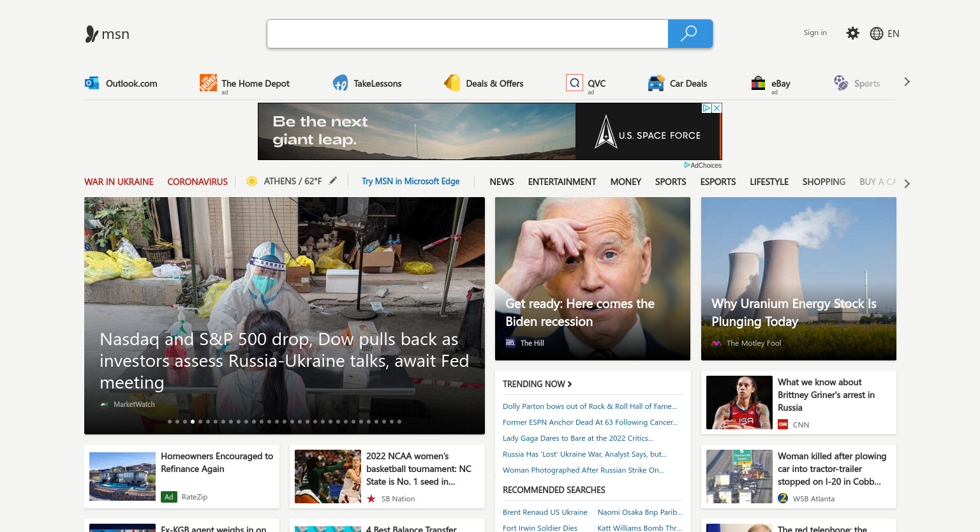Click the Sports balls icon
The width and height of the screenshot is (980, 532).
[841, 83]
